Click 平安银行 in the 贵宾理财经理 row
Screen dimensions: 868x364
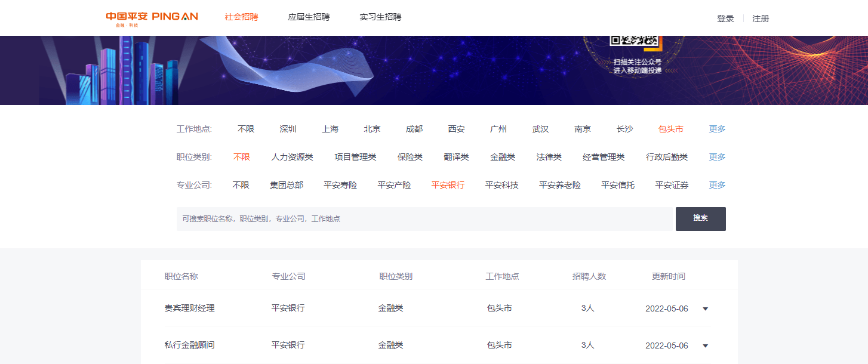click(x=288, y=309)
